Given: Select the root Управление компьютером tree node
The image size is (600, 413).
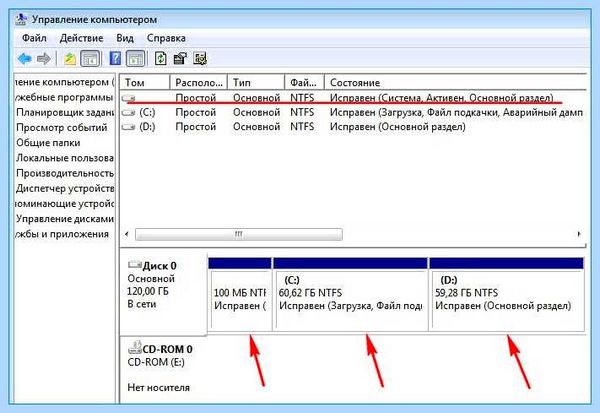Looking at the screenshot, I should [64, 82].
